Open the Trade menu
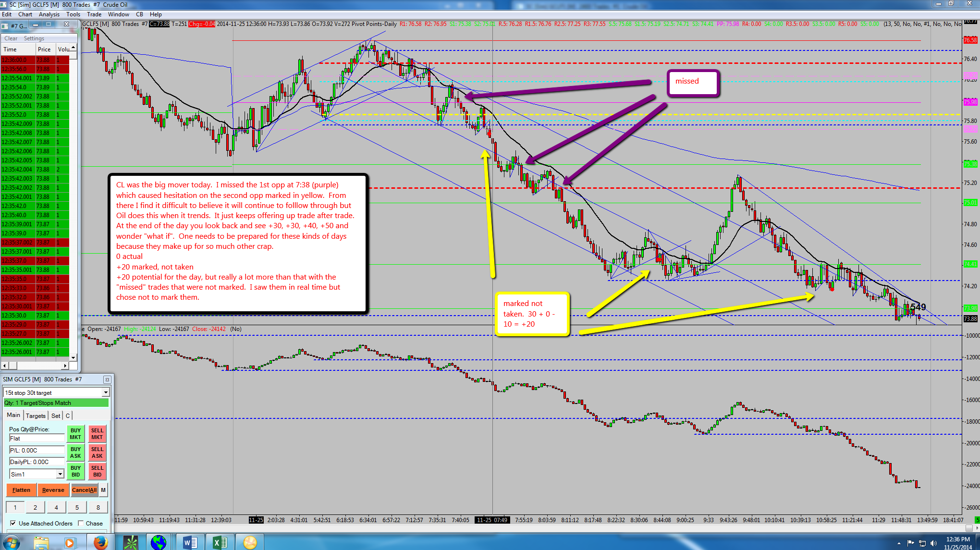980x550 pixels. coord(94,14)
